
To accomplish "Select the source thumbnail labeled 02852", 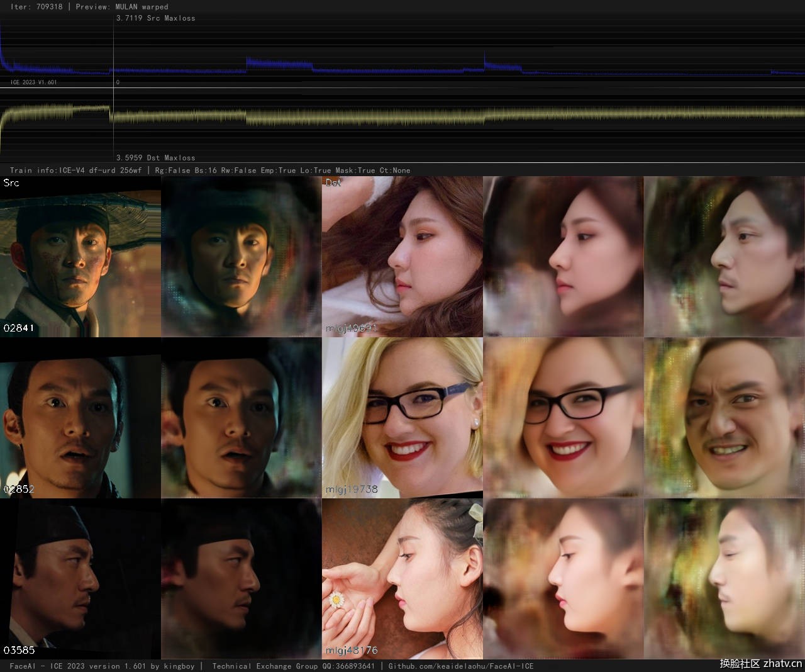I will coord(80,418).
